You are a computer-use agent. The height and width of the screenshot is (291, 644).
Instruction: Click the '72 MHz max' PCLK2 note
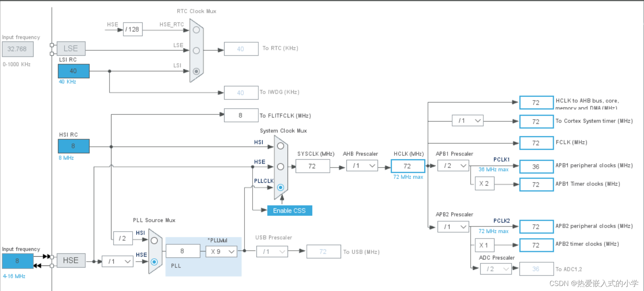[x=494, y=231]
